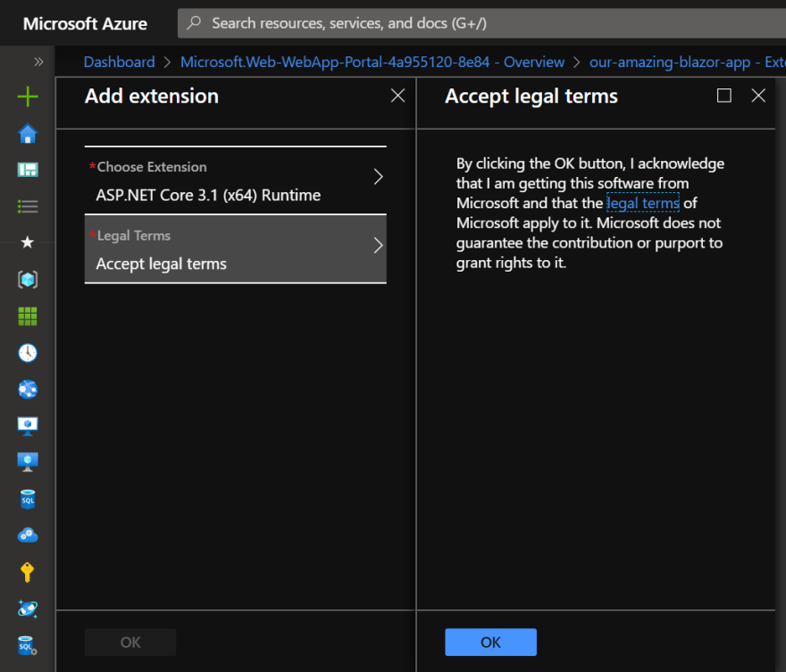Open All services list icon
Viewport: 786px width, 672px height.
click(x=28, y=206)
